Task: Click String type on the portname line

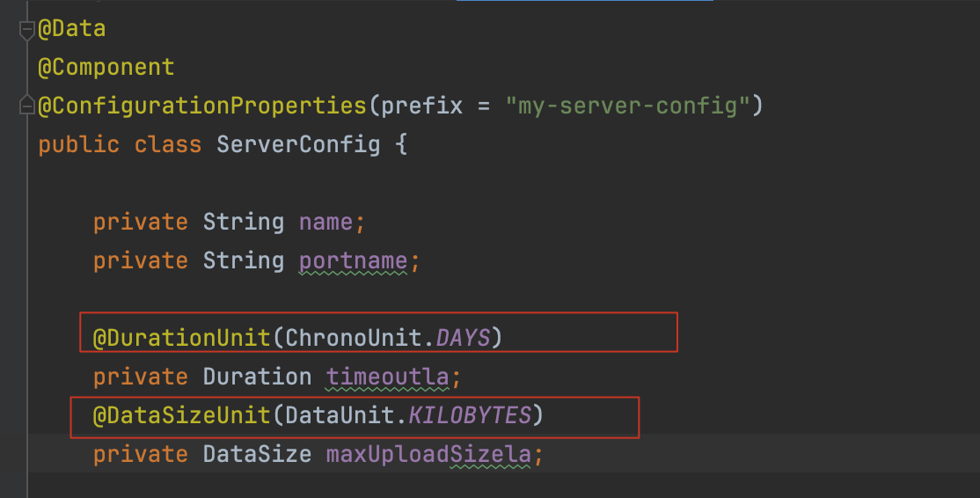Action: 244,260
